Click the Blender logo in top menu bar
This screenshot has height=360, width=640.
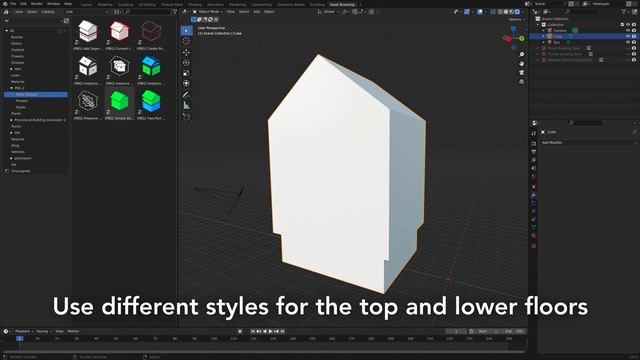tap(5, 4)
